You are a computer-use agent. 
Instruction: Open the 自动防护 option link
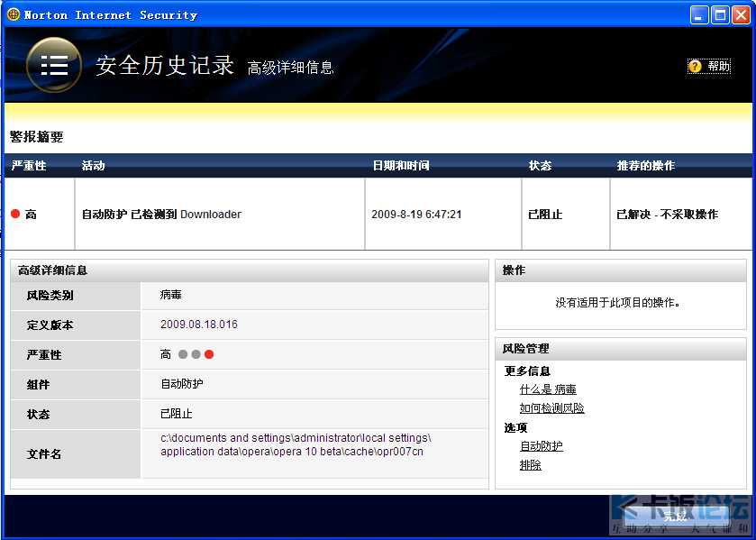[x=541, y=446]
